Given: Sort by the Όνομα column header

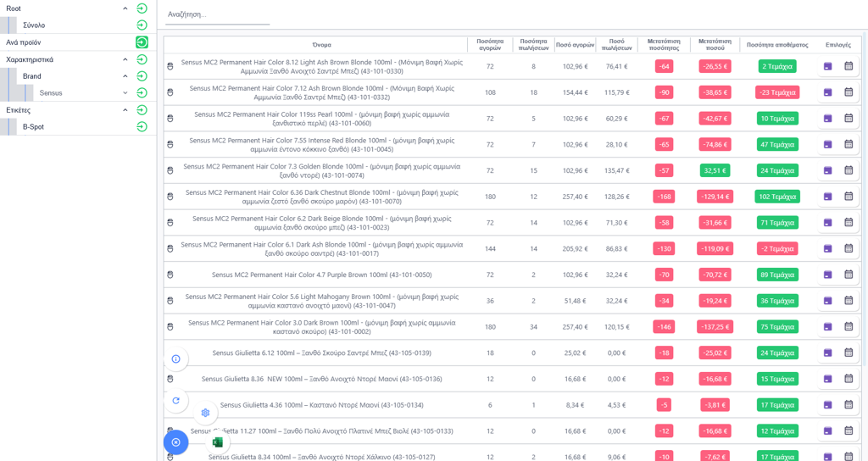Looking at the screenshot, I should pyautogui.click(x=321, y=45).
